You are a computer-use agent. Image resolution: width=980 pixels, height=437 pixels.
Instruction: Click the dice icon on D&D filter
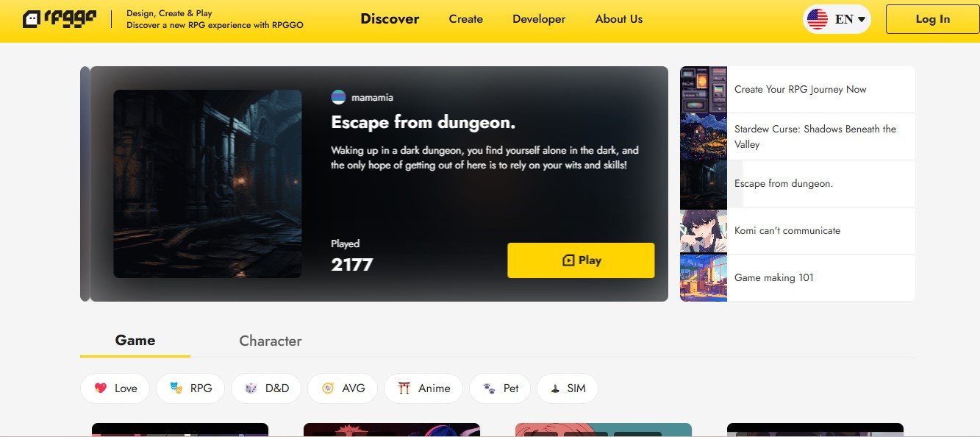pyautogui.click(x=251, y=388)
